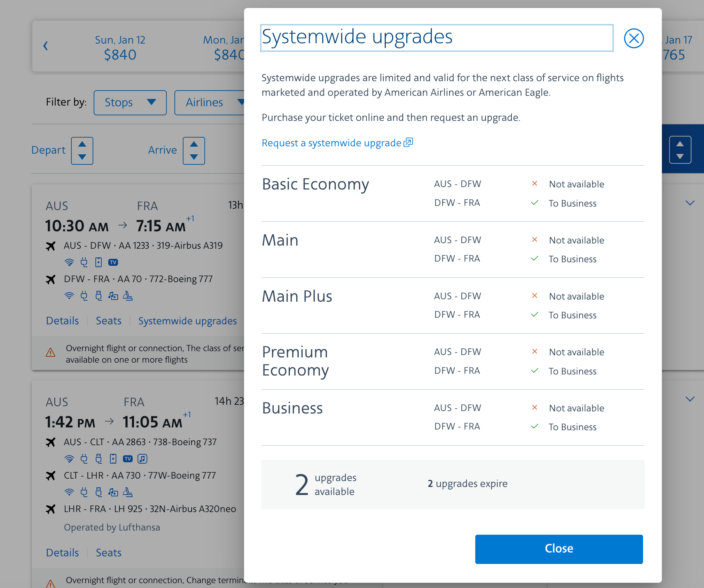Screen dimensions: 704x588
Task: Click the green check beside Business DFW-FRA
Action: point(534,426)
